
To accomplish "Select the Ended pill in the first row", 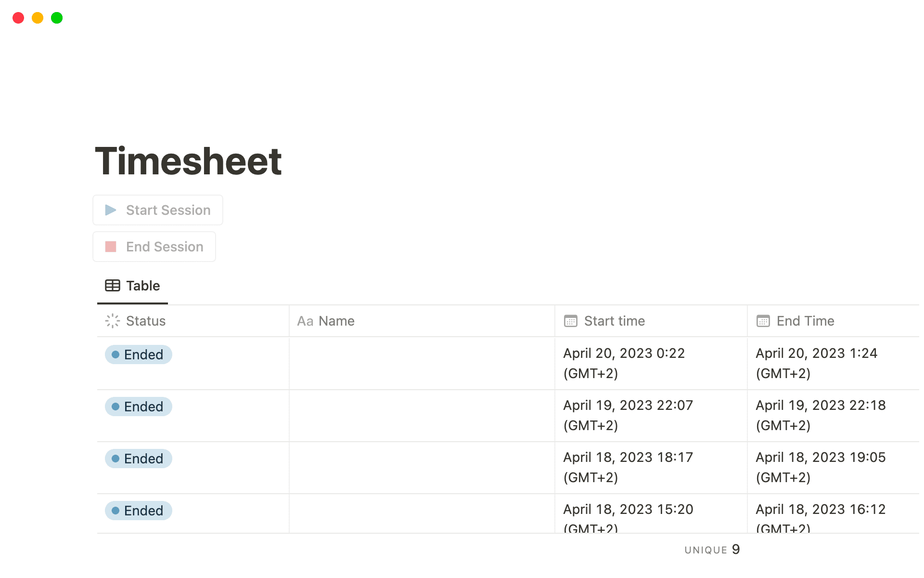I will click(x=138, y=355).
